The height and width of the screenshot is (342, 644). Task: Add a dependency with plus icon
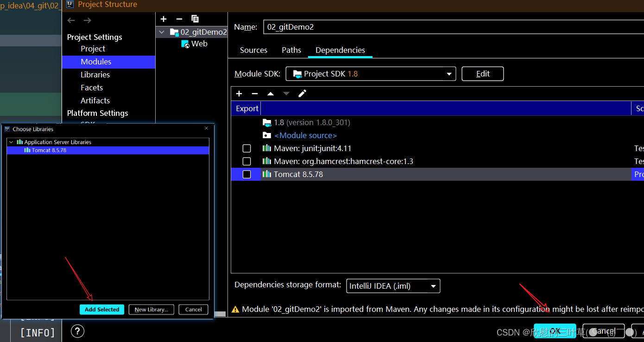(239, 94)
